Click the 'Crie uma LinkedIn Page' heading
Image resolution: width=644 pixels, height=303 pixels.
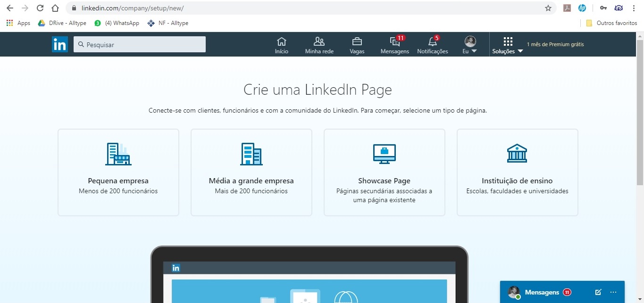[x=318, y=90]
